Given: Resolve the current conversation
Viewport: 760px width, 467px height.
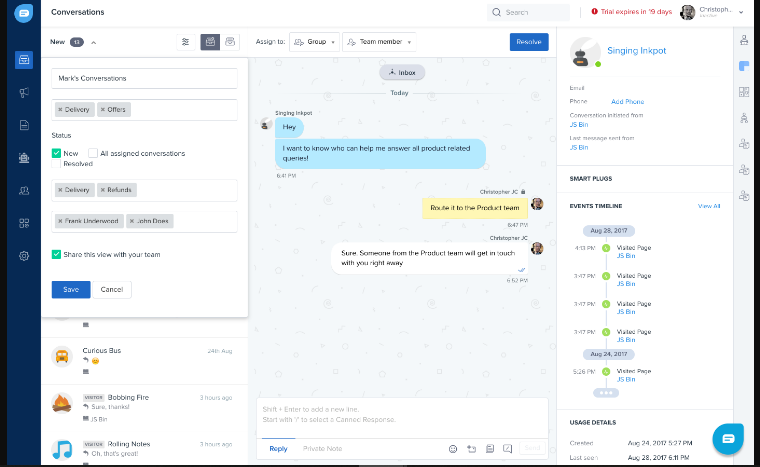Looking at the screenshot, I should (x=529, y=42).
